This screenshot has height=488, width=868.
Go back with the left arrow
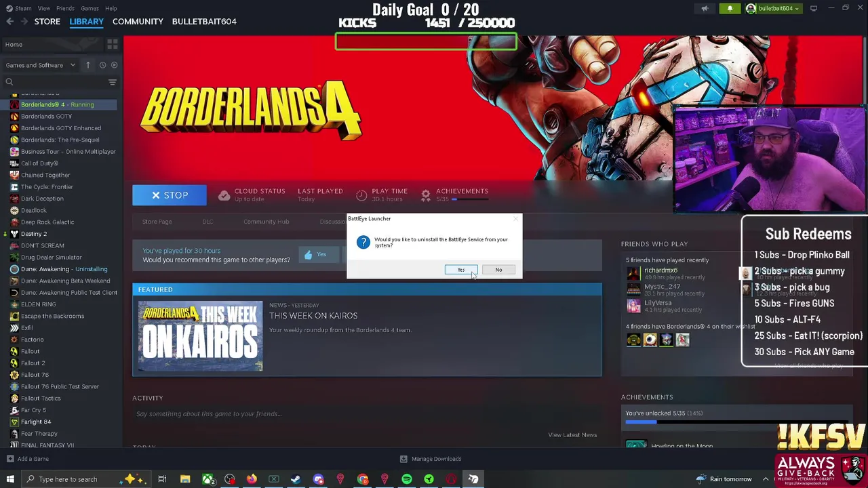pyautogui.click(x=9, y=22)
